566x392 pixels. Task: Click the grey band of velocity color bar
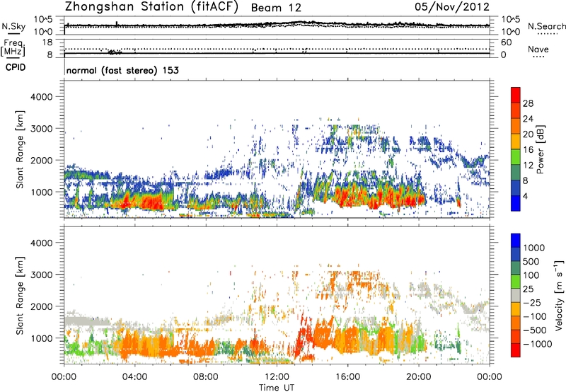pos(516,296)
